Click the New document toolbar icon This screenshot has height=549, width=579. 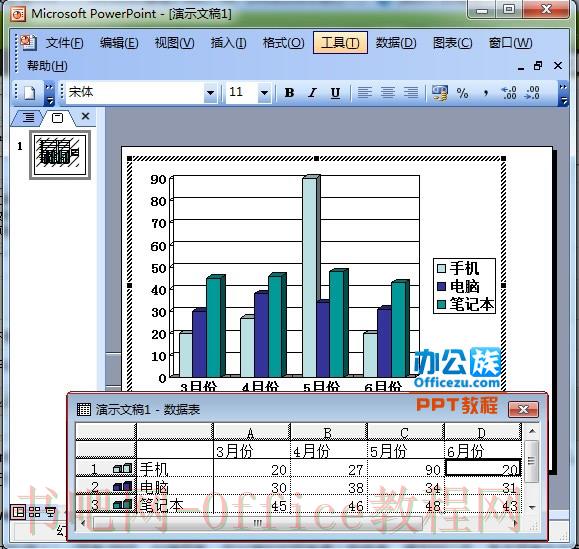(30, 93)
